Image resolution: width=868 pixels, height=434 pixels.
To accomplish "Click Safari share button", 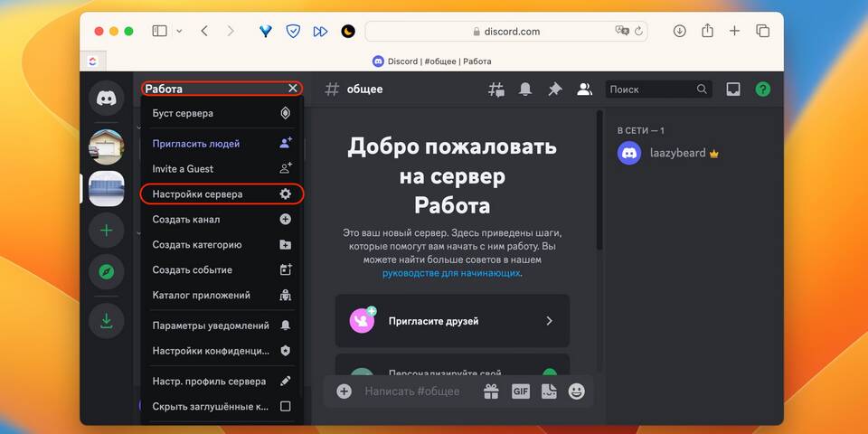I will 707,31.
